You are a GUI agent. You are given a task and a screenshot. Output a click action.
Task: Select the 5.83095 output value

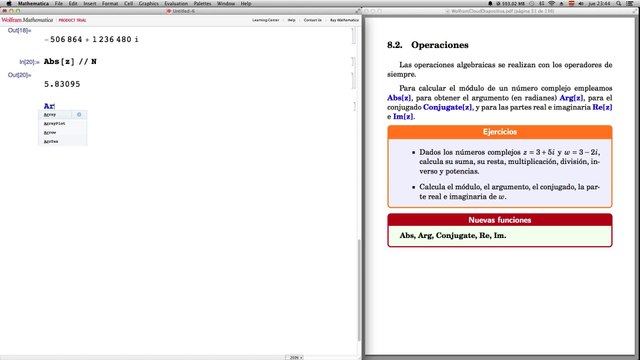(62, 84)
